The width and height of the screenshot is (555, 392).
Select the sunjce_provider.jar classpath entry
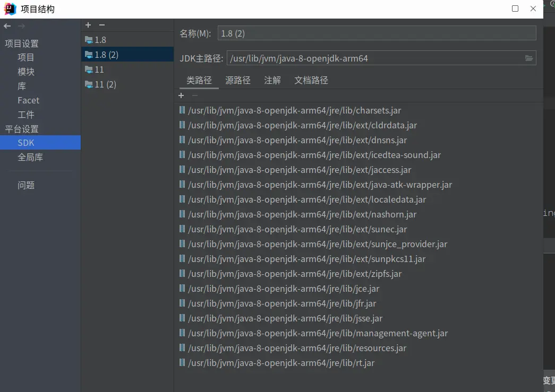pos(359,244)
